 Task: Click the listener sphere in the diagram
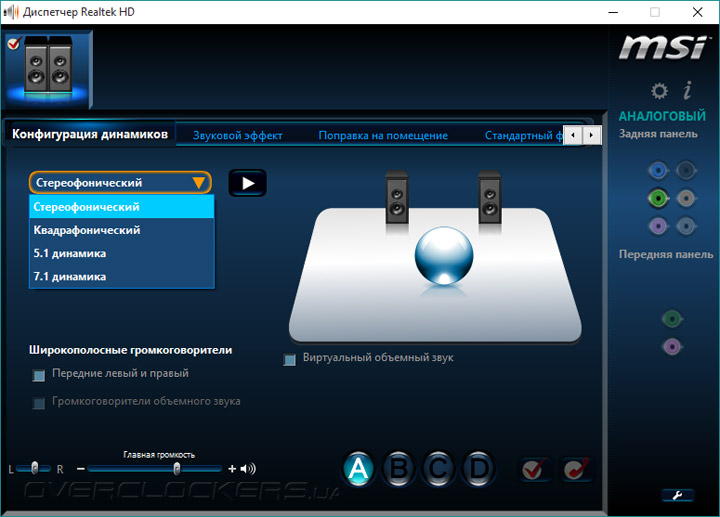tap(444, 255)
